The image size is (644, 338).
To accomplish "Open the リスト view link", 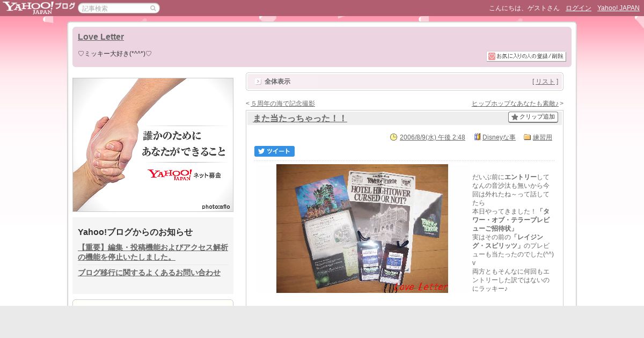I will (545, 82).
